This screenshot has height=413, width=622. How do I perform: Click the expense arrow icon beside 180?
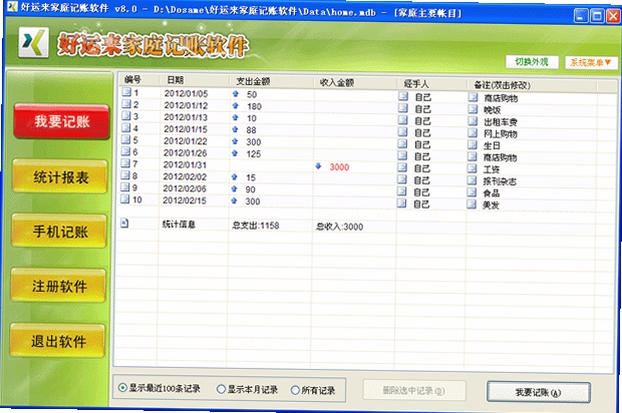click(235, 106)
